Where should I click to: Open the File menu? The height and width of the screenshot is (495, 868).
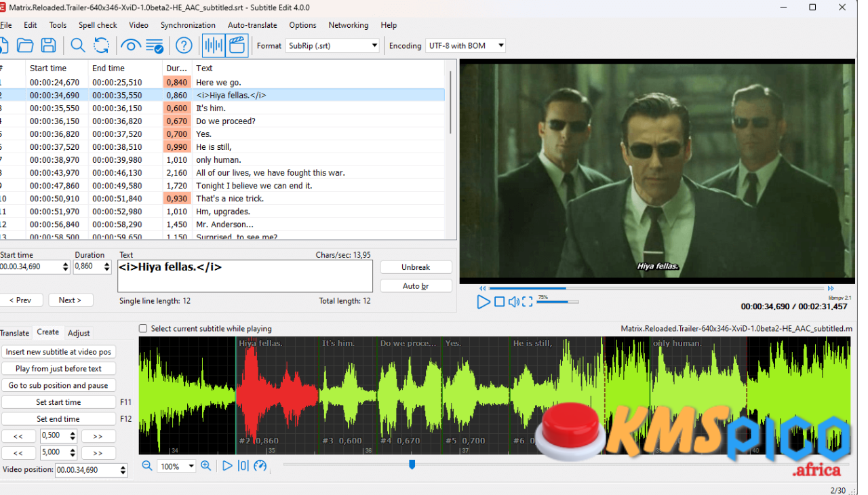(6, 25)
